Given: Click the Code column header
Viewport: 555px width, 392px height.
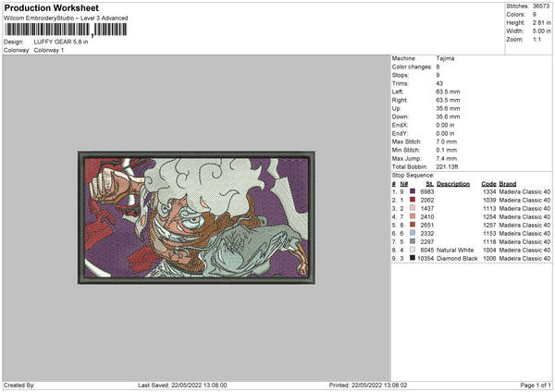Looking at the screenshot, I should [488, 184].
